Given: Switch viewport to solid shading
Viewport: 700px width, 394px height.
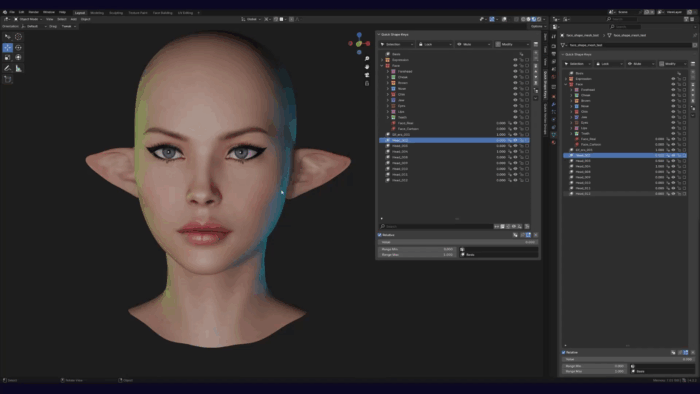Looking at the screenshot, I should pos(529,19).
